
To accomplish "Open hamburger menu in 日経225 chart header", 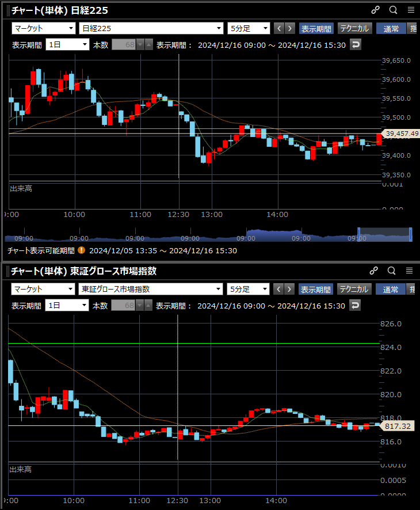I will 411,10.
